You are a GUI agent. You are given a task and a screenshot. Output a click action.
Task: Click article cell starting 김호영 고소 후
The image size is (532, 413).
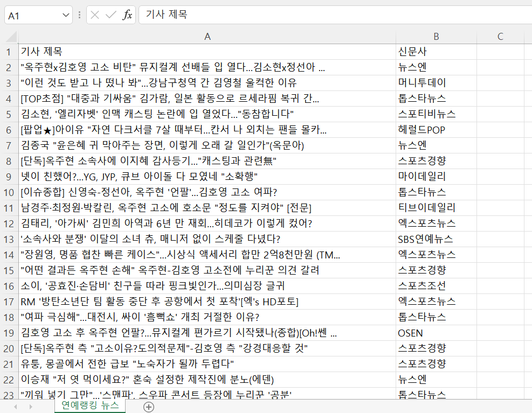[207, 333]
